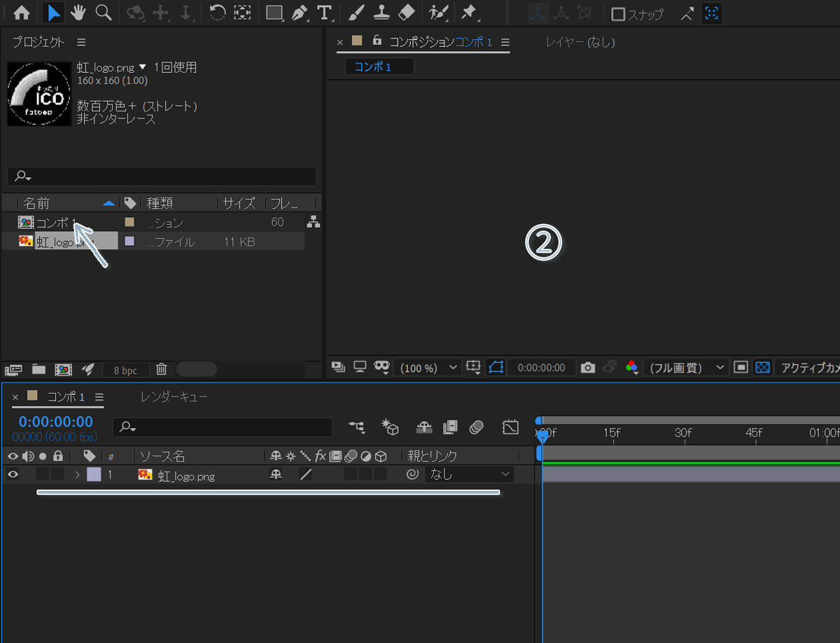Select the Selection arrow tool
Viewport: 840px width, 643px height.
[x=53, y=13]
